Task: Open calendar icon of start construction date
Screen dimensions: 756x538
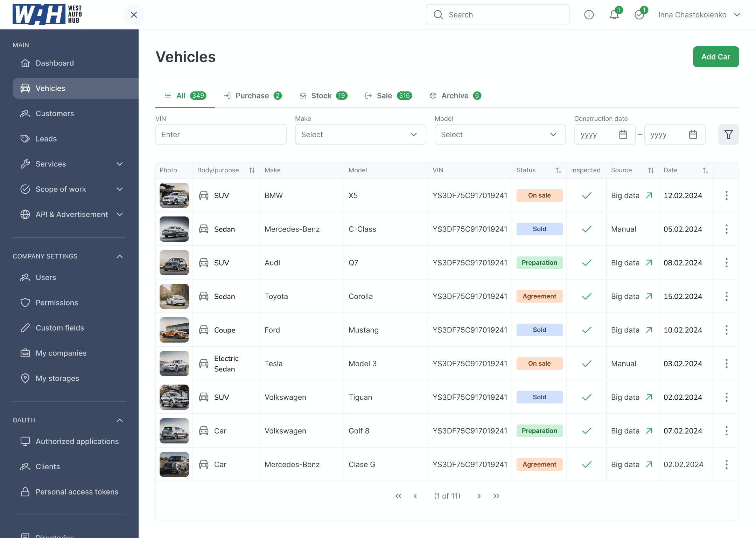Action: (623, 134)
